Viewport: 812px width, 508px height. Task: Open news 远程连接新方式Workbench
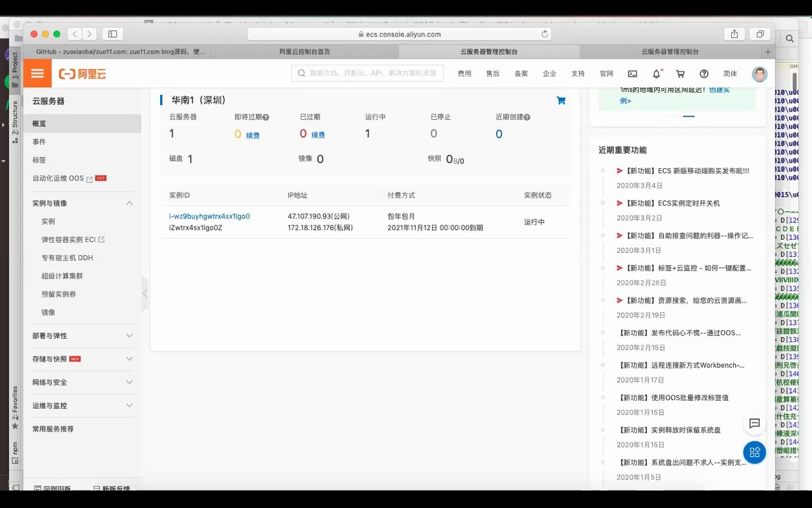coord(681,365)
